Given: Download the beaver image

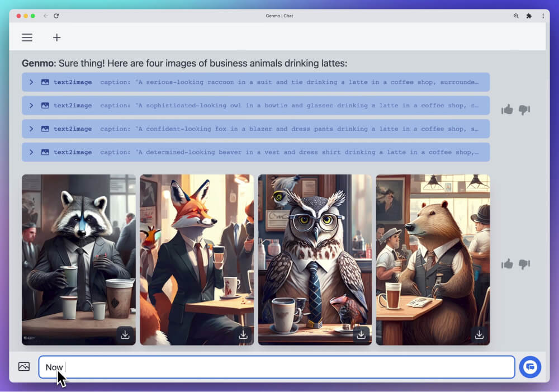Looking at the screenshot, I should (479, 334).
